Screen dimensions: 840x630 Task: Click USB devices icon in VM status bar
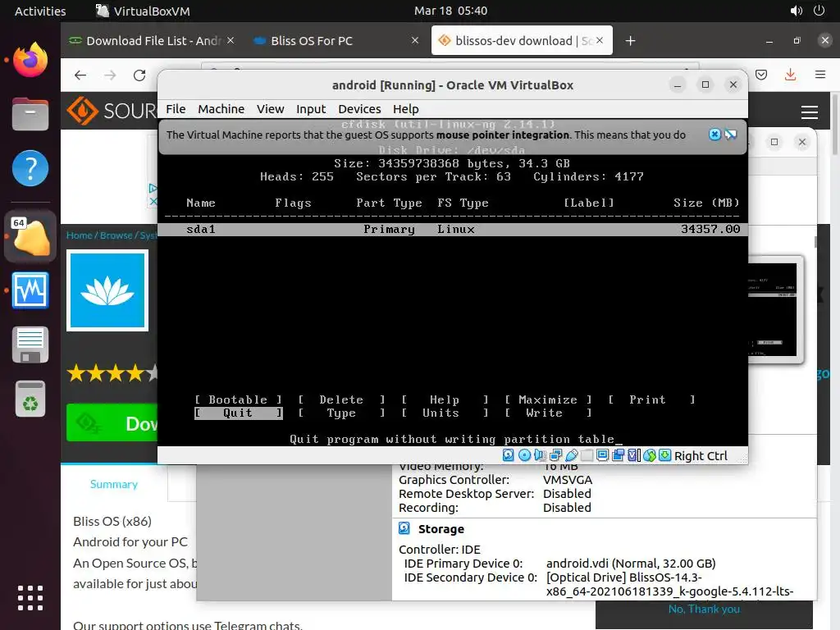coord(571,455)
